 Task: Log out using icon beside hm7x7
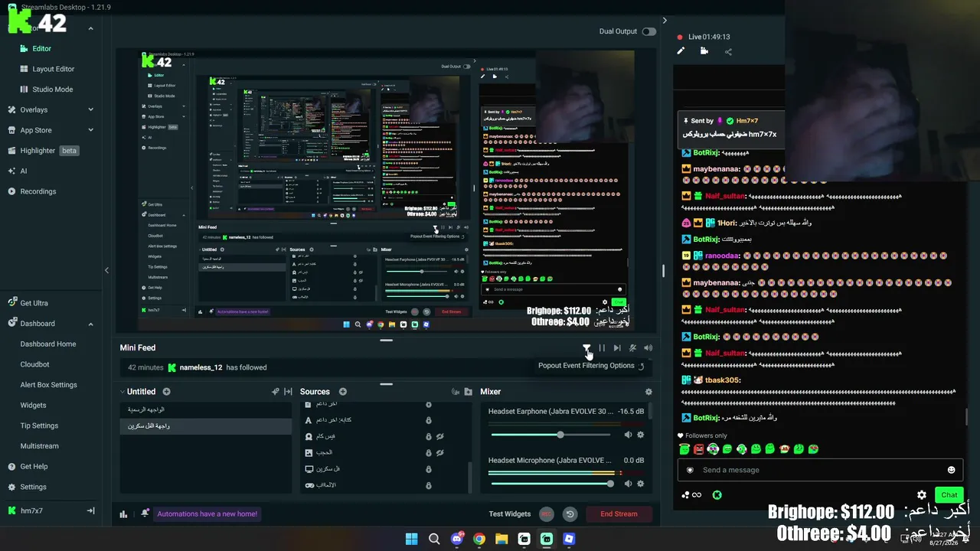click(x=90, y=510)
